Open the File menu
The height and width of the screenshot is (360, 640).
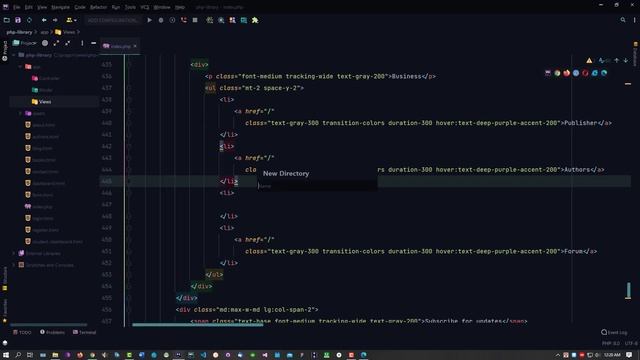(16, 7)
